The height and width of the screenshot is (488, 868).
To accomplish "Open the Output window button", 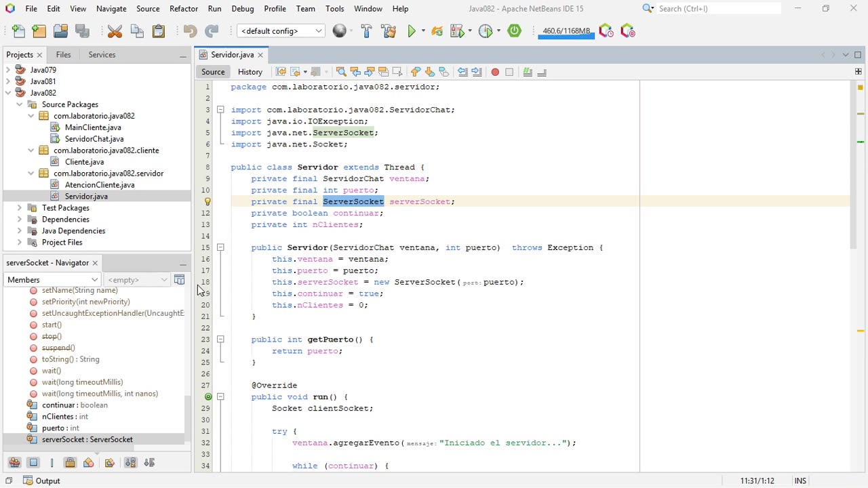I will pyautogui.click(x=41, y=481).
